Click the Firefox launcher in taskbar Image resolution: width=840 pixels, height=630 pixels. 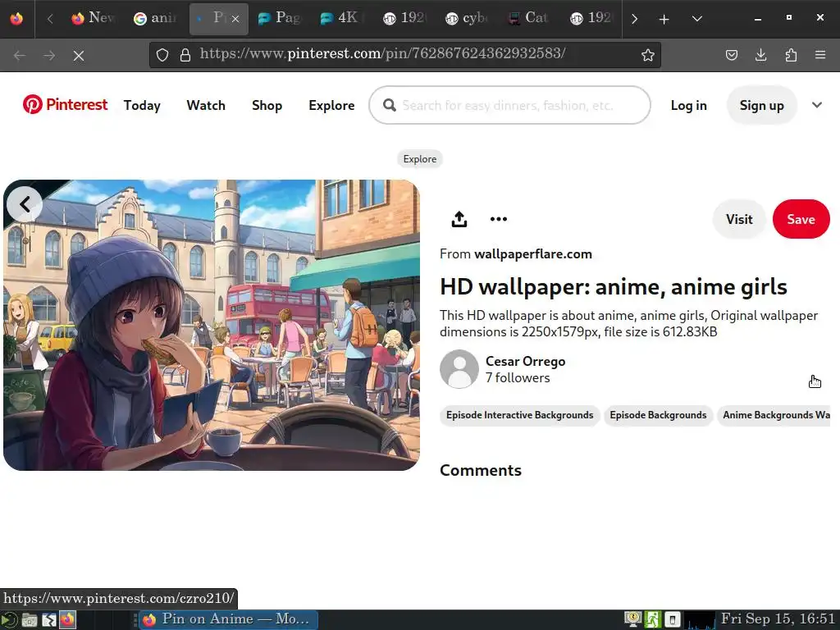coord(67,620)
